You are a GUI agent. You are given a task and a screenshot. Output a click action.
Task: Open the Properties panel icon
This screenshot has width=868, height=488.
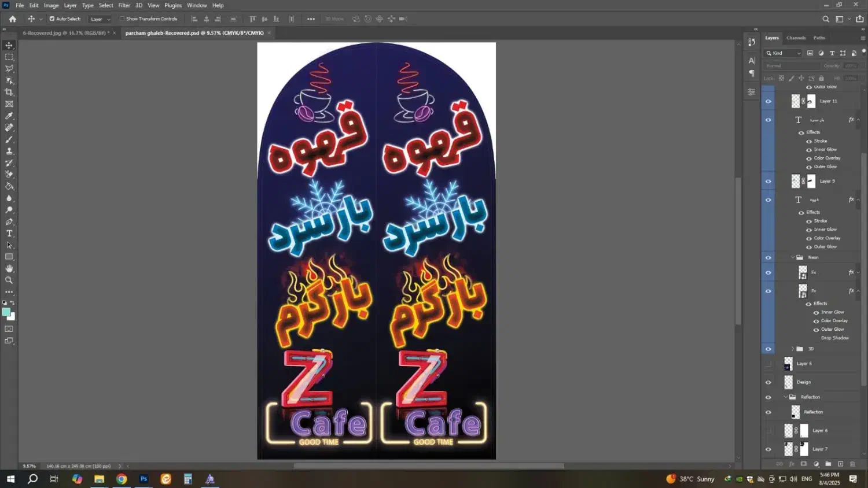(752, 92)
